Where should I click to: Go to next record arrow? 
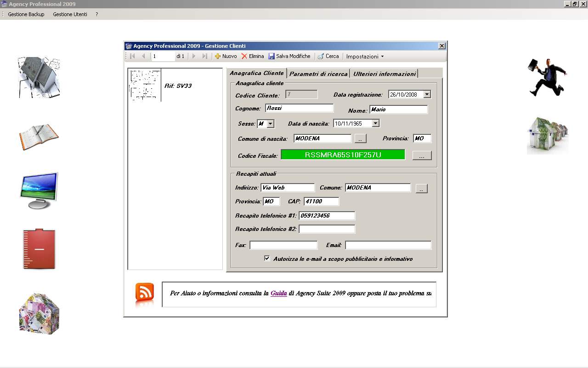(x=194, y=56)
